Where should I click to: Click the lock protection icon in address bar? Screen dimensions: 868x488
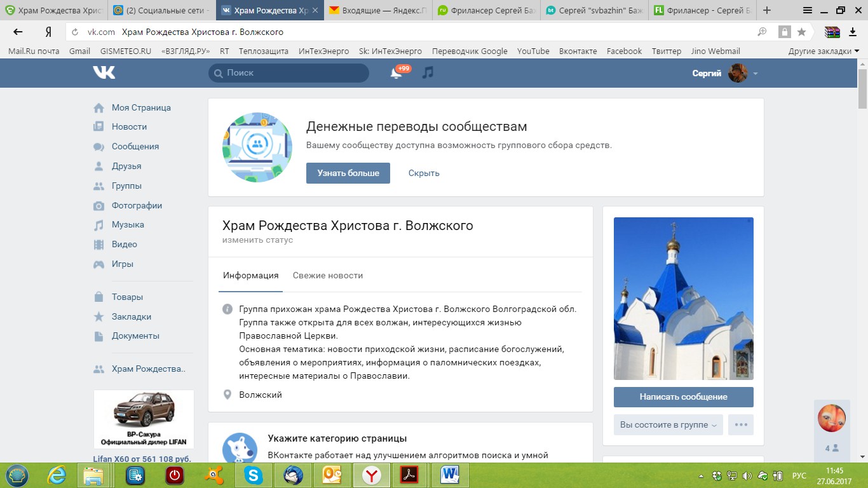click(785, 32)
